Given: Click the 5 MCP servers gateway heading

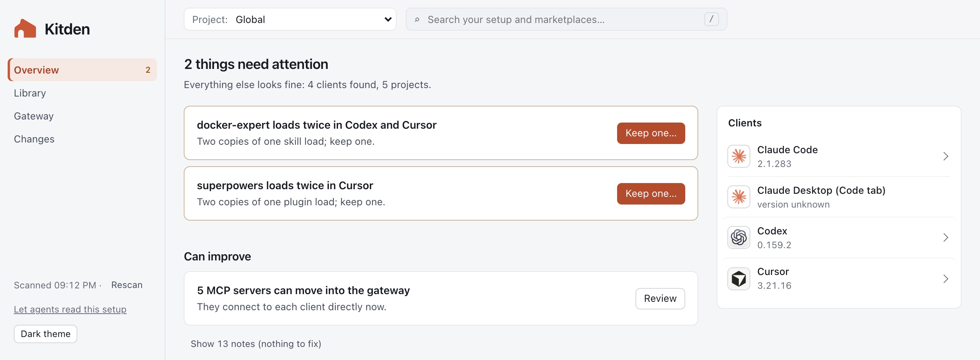Looking at the screenshot, I should tap(303, 290).
